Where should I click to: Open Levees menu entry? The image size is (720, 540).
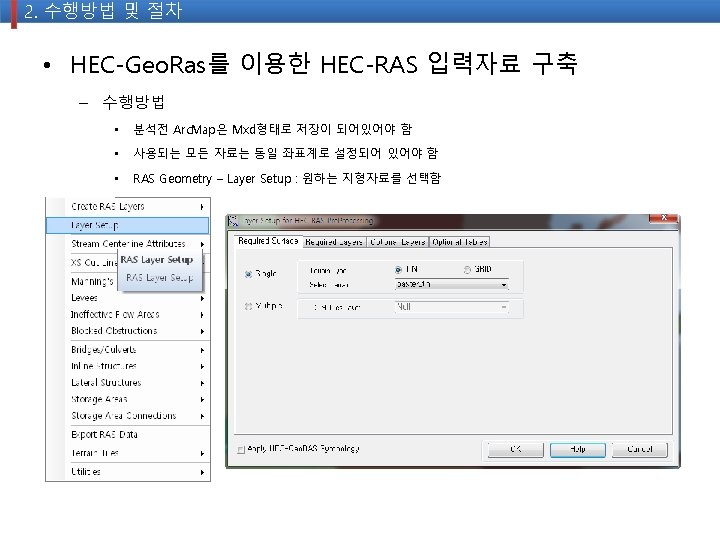(x=128, y=298)
